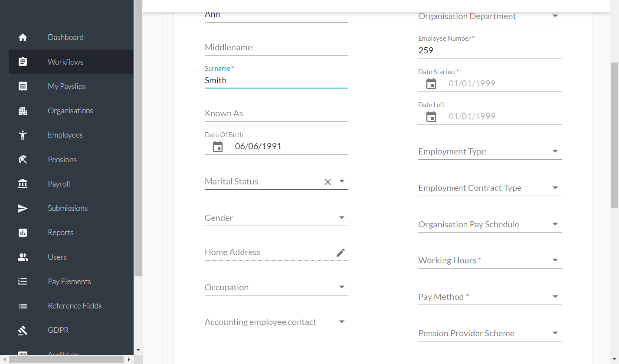Image resolution: width=619 pixels, height=364 pixels.
Task: Click the sidebar scroll down arrow
Action: (138, 350)
